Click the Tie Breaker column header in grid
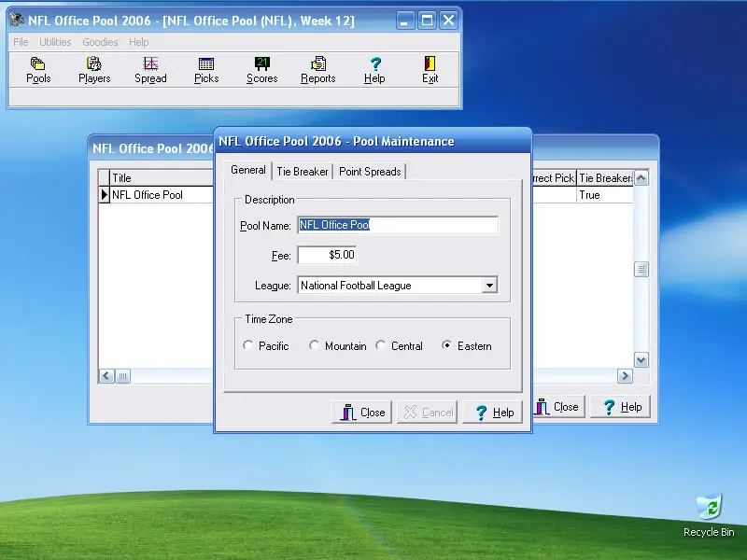The height and width of the screenshot is (560, 747). [x=605, y=178]
